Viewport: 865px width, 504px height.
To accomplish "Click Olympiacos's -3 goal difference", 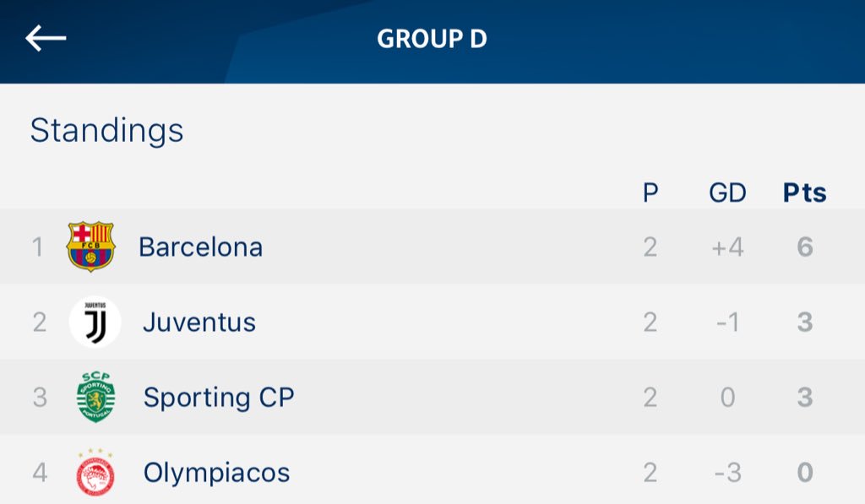I will pos(727,473).
